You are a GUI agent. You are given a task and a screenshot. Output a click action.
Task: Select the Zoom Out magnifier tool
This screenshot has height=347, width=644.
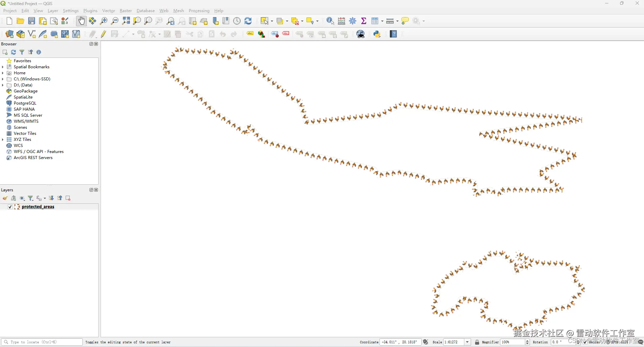(x=115, y=21)
